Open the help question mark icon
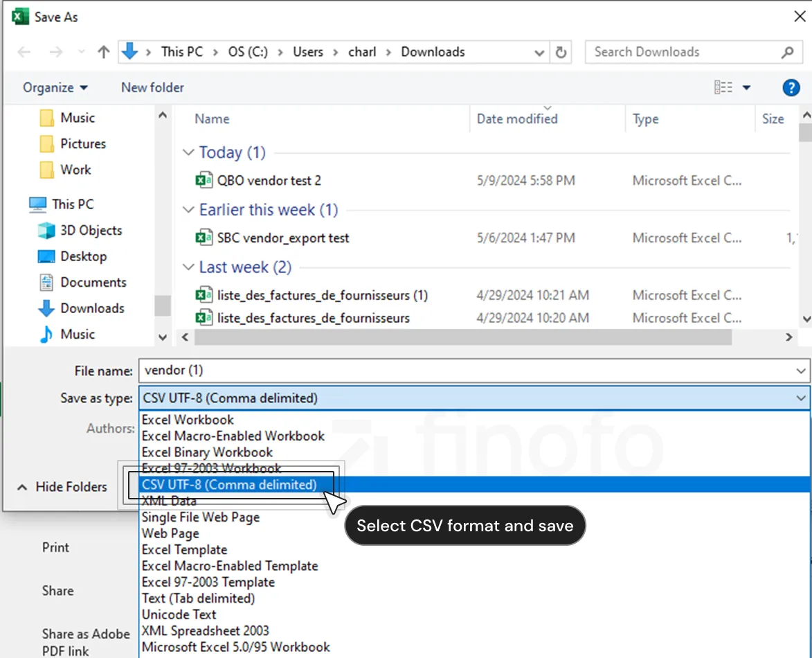812x658 pixels. [791, 87]
